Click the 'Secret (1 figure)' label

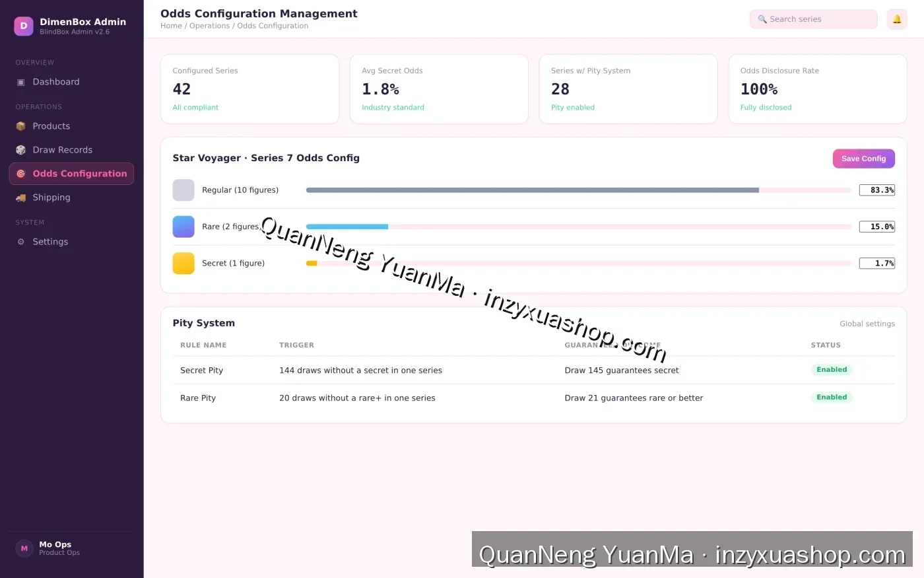click(233, 264)
